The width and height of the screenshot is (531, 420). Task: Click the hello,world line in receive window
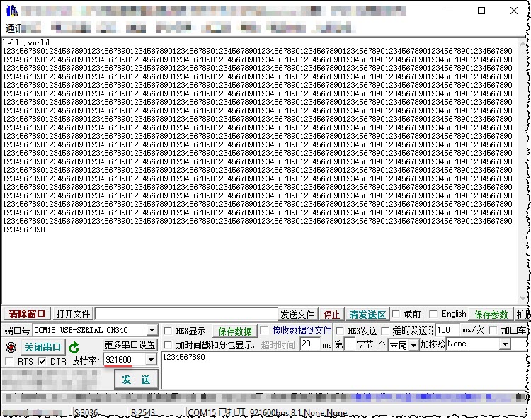coord(26,42)
